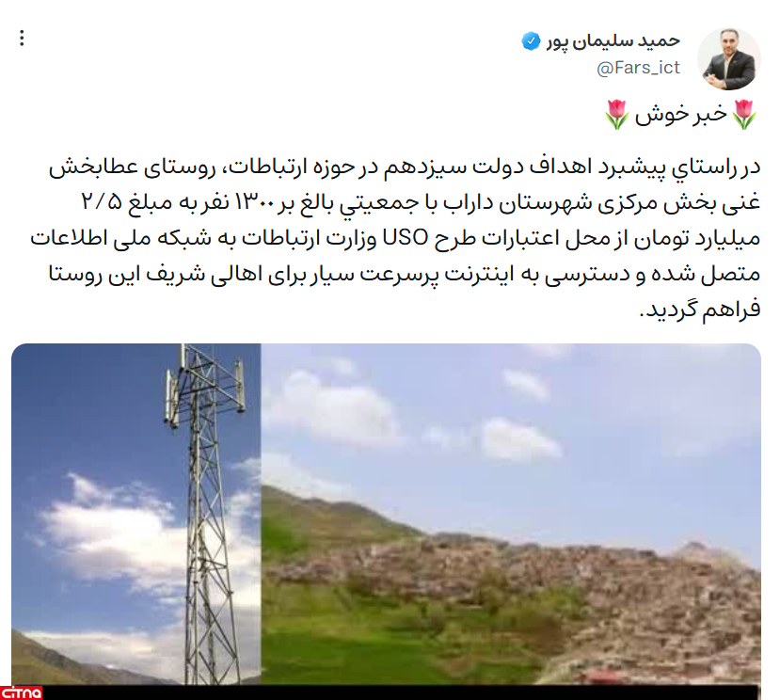Click the tulip emoji right of خبر خوش
780x700 pixels.
click(744, 114)
